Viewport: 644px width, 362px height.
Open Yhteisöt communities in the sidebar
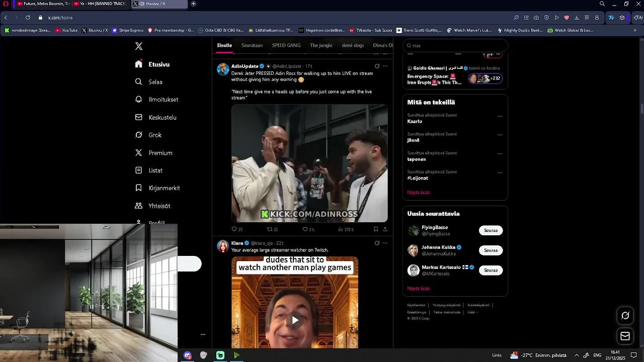[x=153, y=206]
